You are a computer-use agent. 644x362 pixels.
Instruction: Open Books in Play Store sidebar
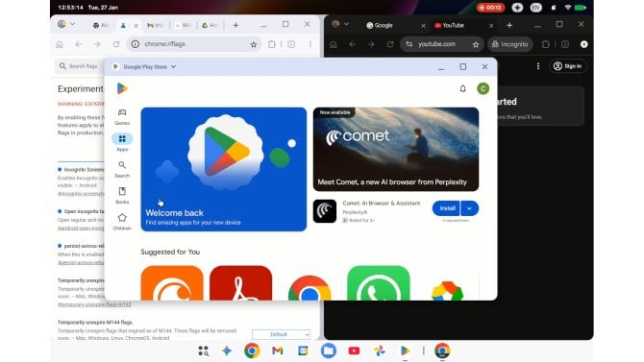pos(122,195)
